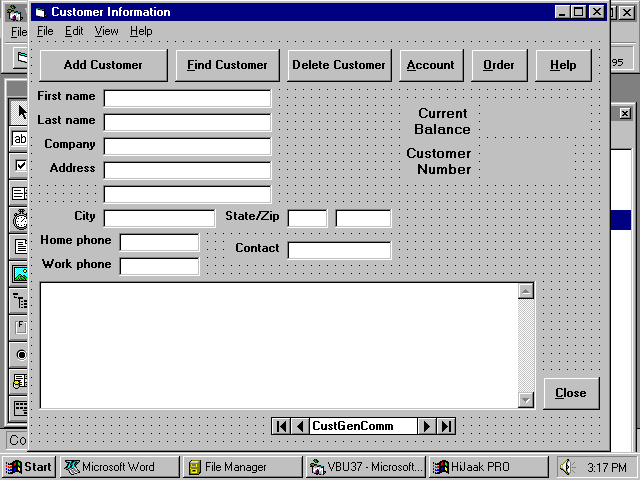Jump to first record in CustGenComm data control
640x480 pixels.
[x=281, y=426]
